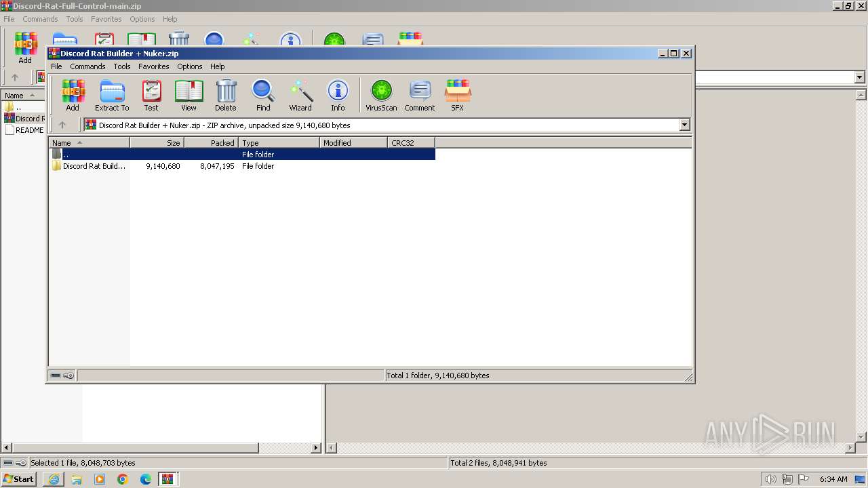Click Action Center flag in system tray
Viewport: 868px width, 488px height.
click(803, 479)
